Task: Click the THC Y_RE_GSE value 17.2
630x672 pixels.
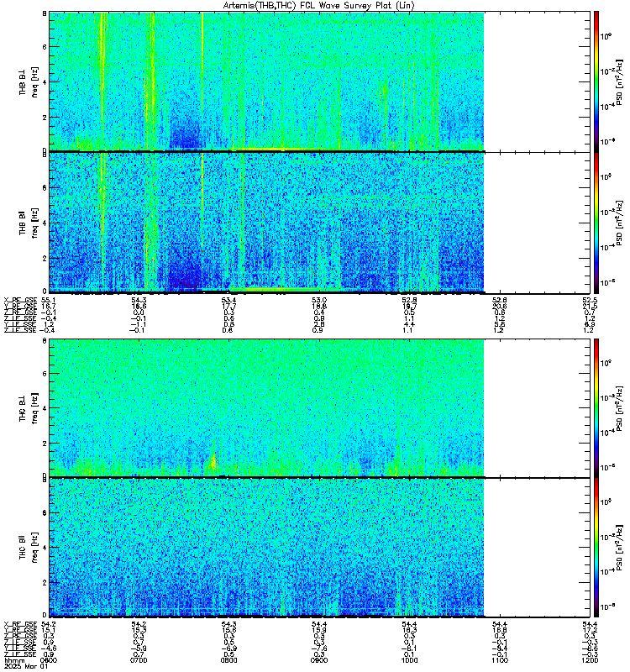Action: coord(590,631)
